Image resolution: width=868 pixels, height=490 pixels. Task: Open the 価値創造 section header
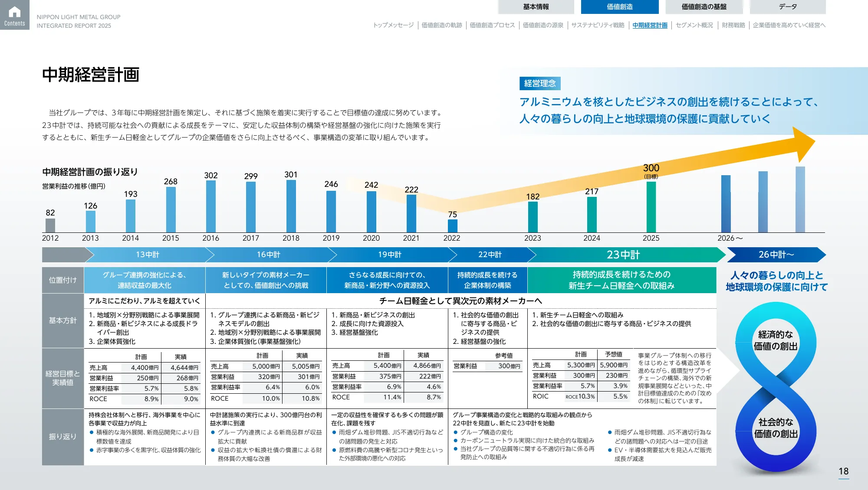(620, 7)
